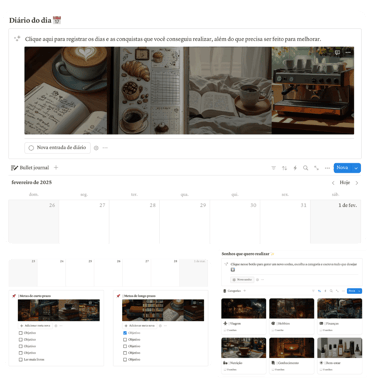Add a view next to Categorias tab

click(245, 291)
